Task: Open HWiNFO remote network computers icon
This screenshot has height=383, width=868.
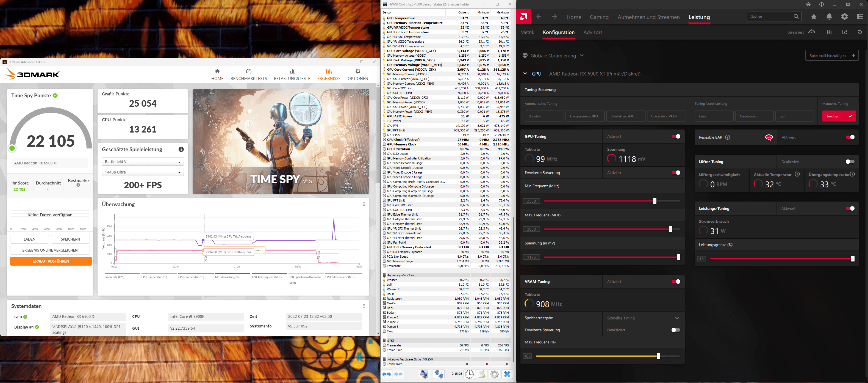Action: [x=438, y=374]
